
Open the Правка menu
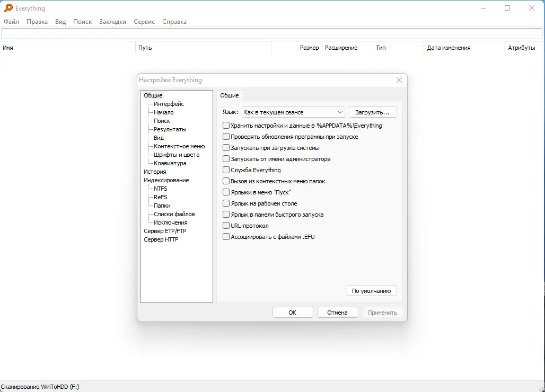click(x=37, y=22)
